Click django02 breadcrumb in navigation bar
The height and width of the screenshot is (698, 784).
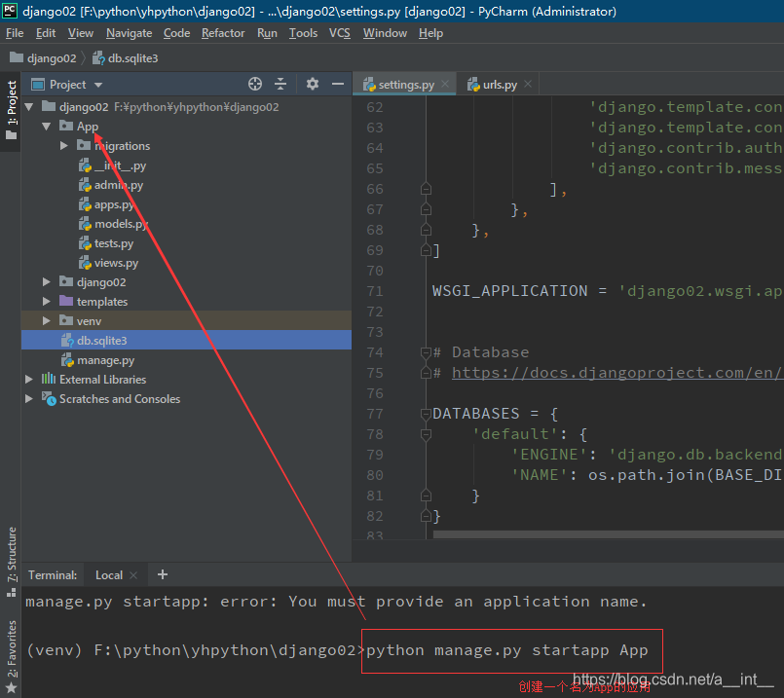44,58
